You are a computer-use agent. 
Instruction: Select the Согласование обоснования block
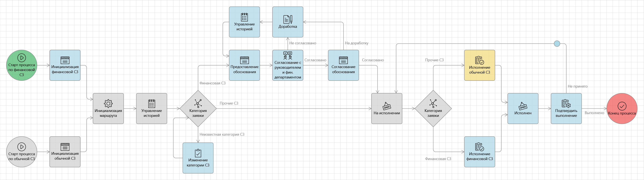tap(343, 65)
